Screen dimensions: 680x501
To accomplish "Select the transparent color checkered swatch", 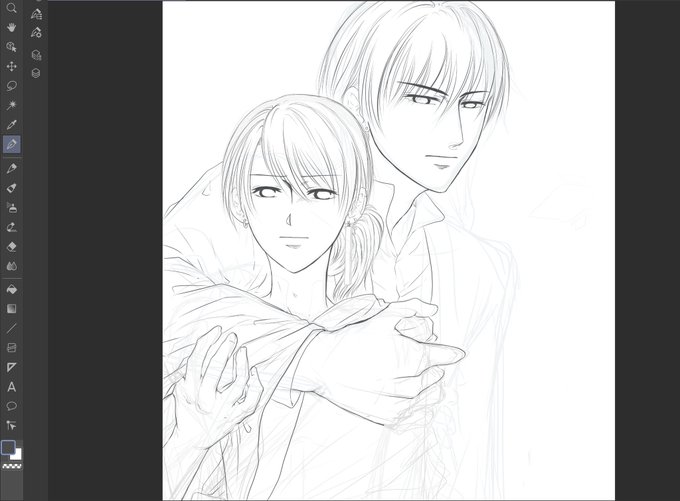I will pyautogui.click(x=12, y=466).
